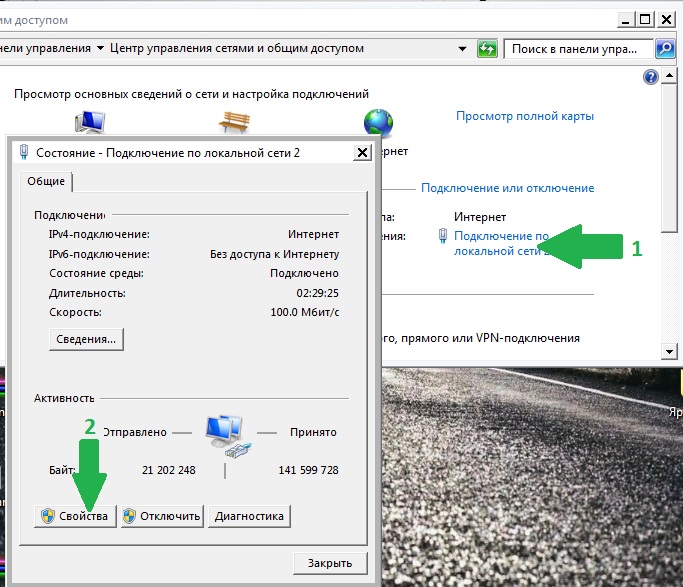Open the Сведения... details button

[86, 339]
